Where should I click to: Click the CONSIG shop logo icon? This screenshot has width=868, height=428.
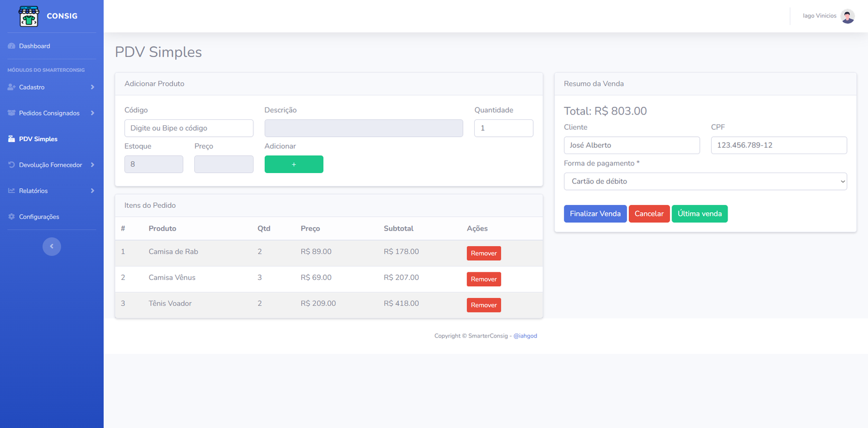(29, 16)
